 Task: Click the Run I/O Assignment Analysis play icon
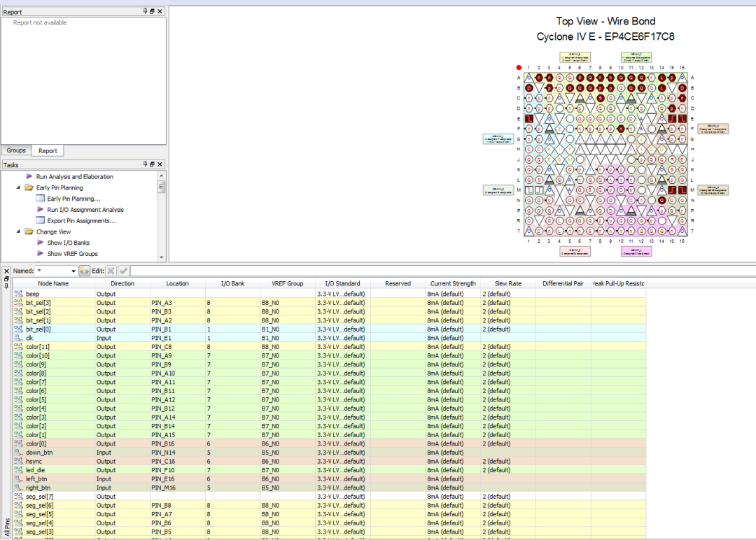tap(40, 209)
